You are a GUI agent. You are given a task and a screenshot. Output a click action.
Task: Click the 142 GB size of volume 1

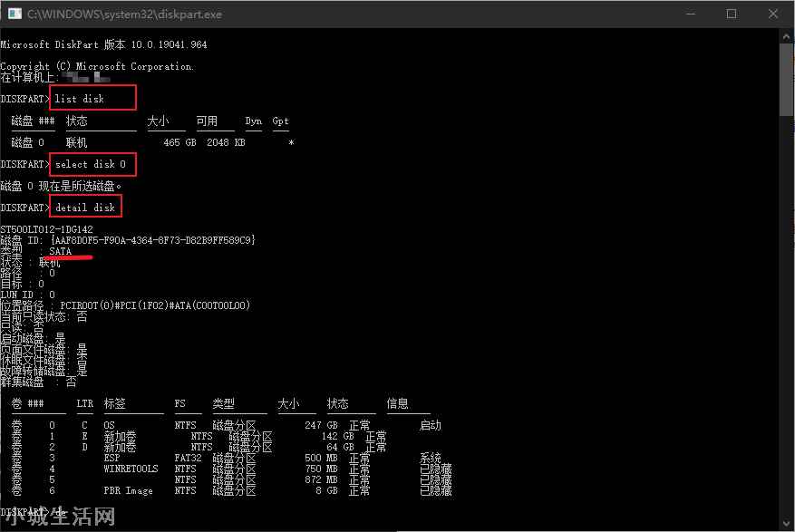tap(337, 436)
